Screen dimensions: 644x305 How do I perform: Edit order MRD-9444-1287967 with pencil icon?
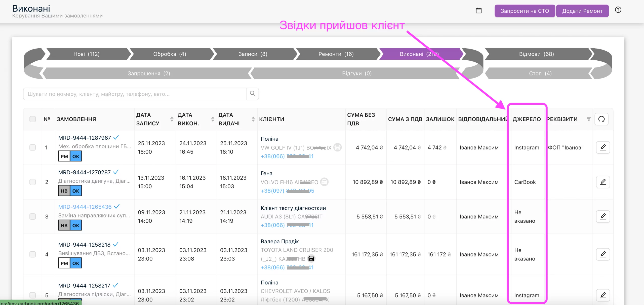(603, 147)
